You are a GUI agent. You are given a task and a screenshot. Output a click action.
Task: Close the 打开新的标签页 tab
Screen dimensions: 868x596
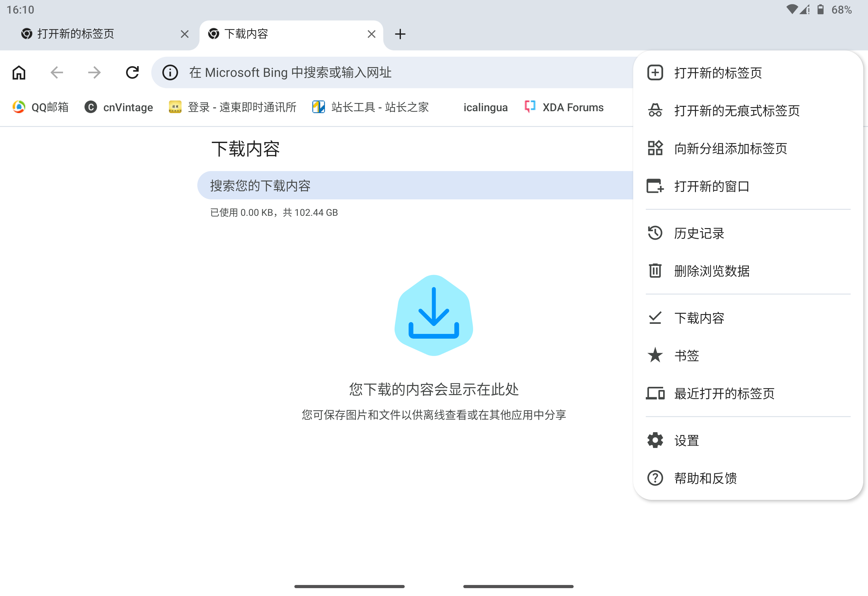click(x=185, y=34)
